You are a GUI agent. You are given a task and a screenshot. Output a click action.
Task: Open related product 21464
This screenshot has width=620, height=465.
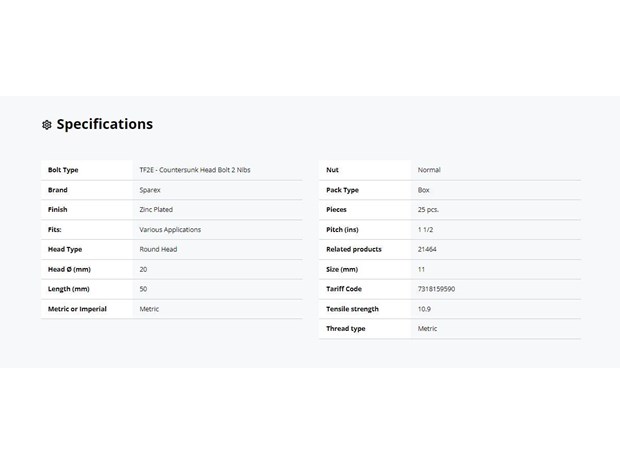coord(427,249)
